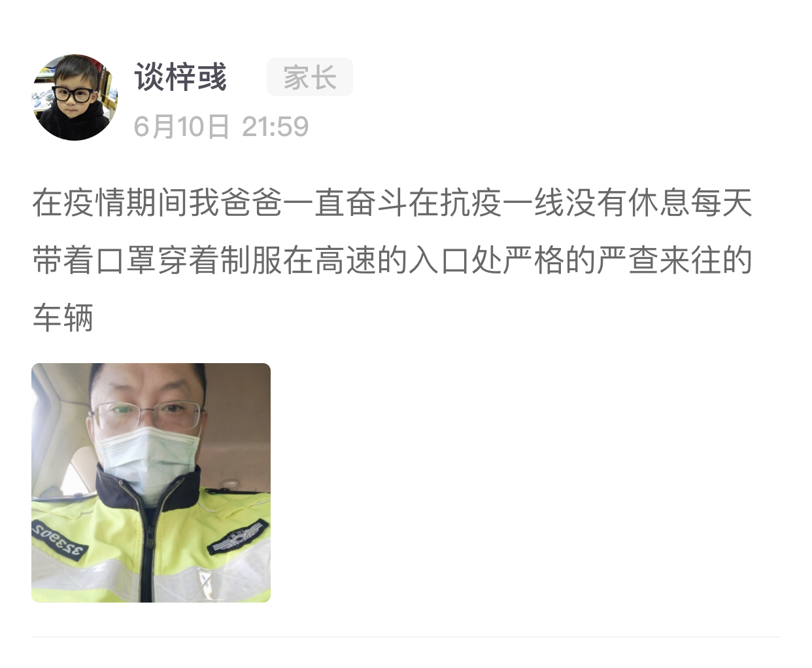Click the winged shoulder emblem in the photo

(x=237, y=537)
